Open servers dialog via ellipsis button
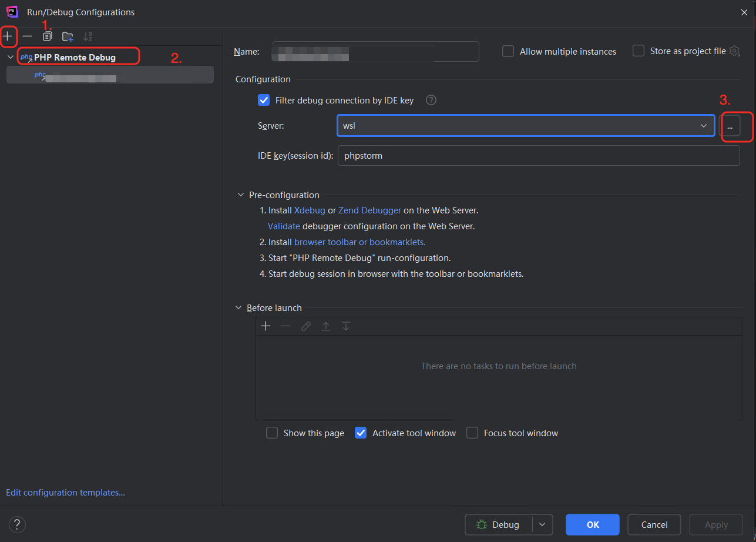This screenshot has width=756, height=542. [x=730, y=126]
